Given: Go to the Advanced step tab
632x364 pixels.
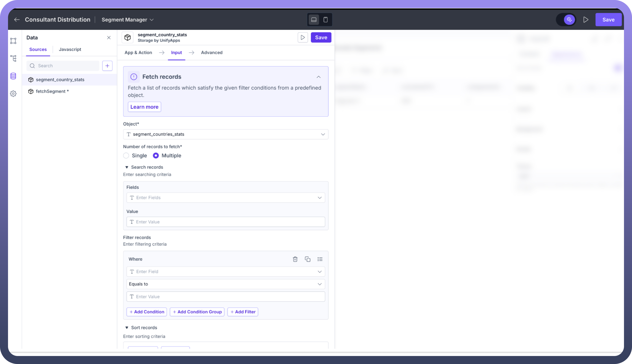Looking at the screenshot, I should pyautogui.click(x=211, y=52).
